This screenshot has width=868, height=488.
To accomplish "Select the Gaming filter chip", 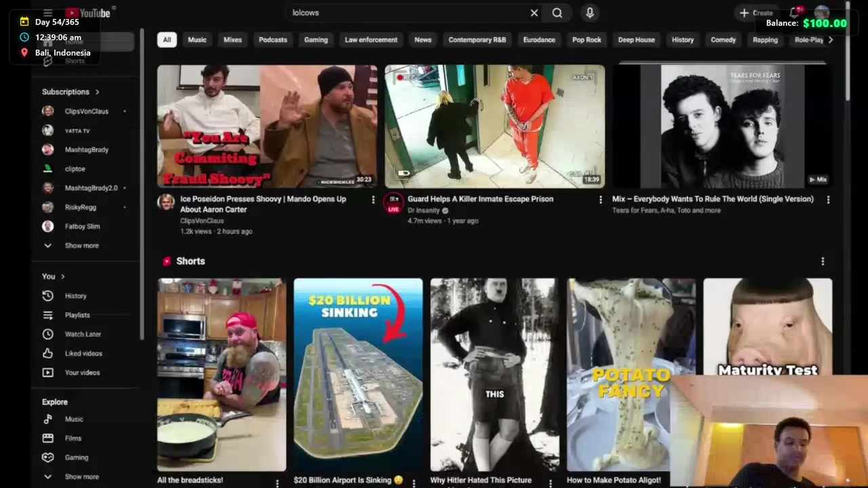I will pos(316,40).
